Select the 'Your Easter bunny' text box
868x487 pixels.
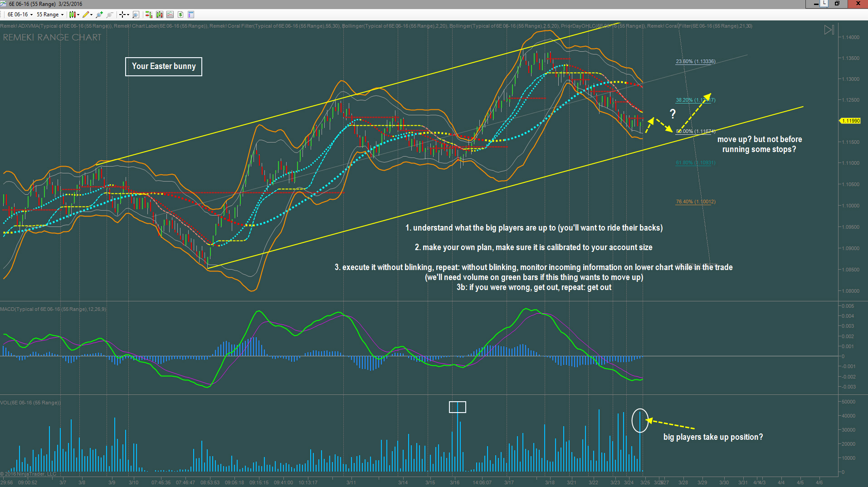coord(164,66)
